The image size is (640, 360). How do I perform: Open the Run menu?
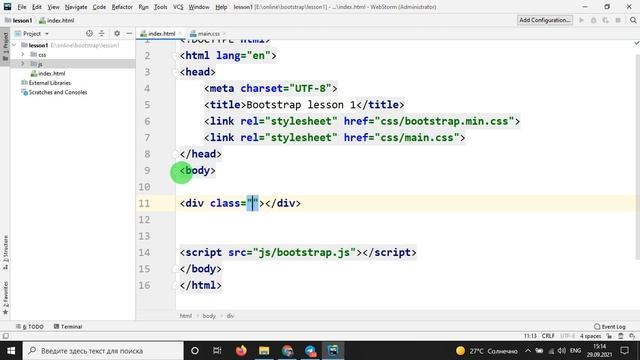pyautogui.click(x=143, y=7)
